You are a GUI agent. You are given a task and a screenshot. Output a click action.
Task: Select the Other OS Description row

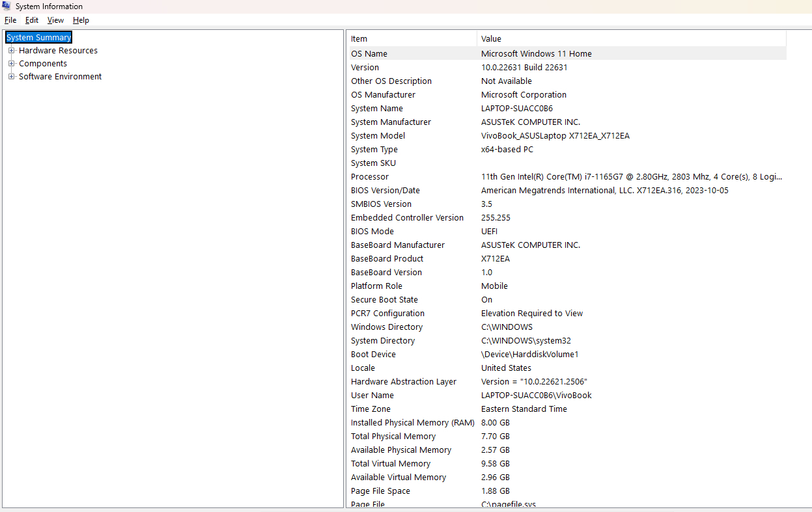point(567,81)
